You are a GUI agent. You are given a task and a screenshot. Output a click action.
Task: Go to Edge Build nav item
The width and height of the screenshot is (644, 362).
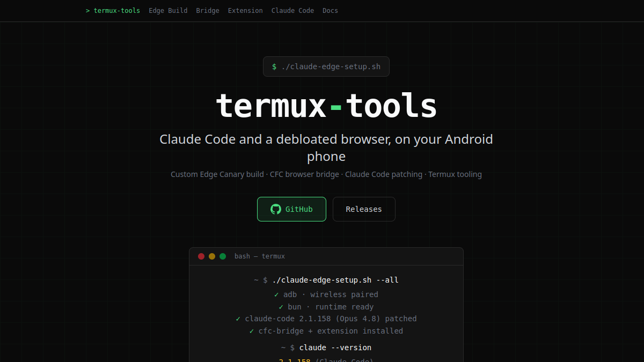168,11
